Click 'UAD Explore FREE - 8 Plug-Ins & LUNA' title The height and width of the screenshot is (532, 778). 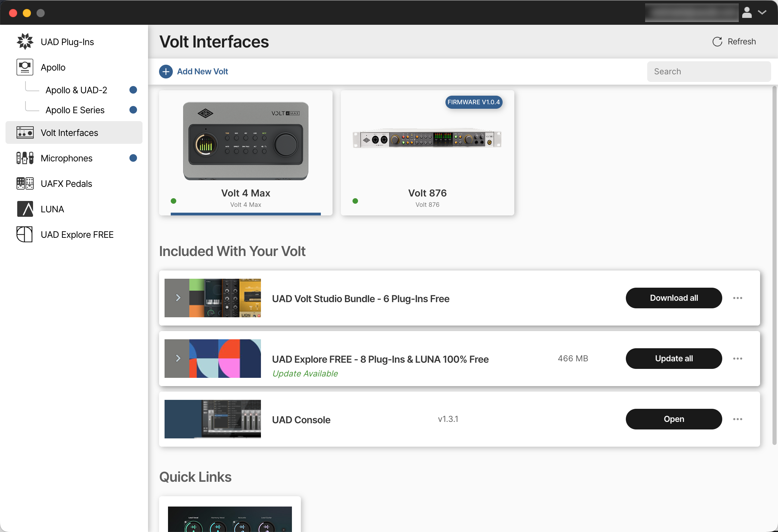(x=380, y=359)
